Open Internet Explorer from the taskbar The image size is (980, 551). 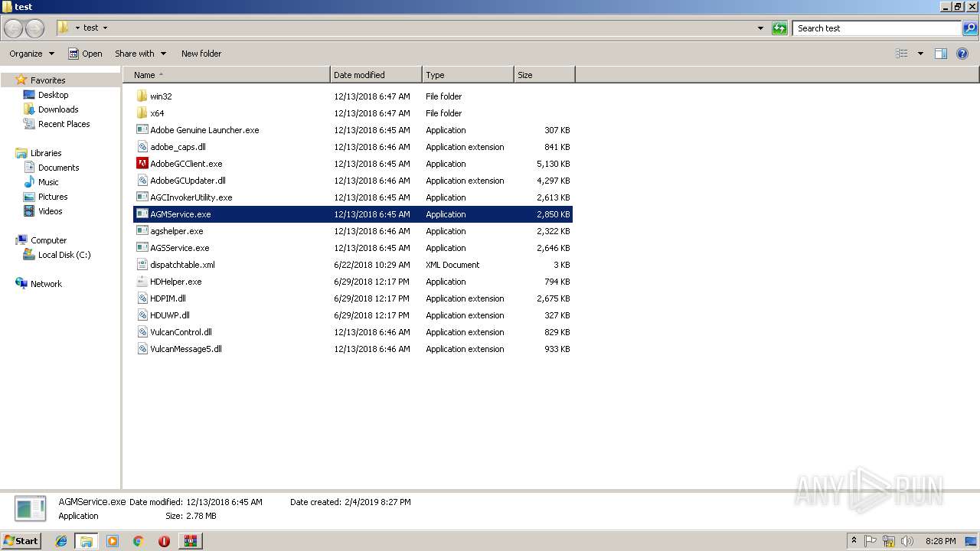[x=61, y=541]
